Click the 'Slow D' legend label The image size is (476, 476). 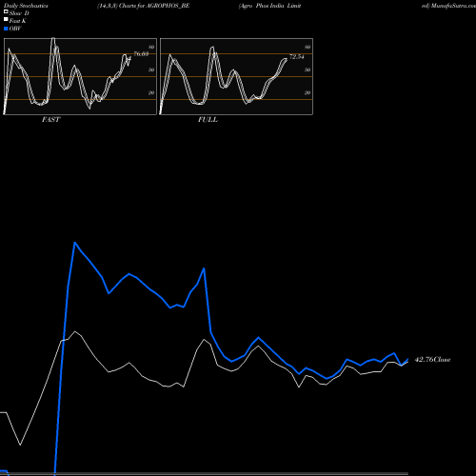pos(19,13)
